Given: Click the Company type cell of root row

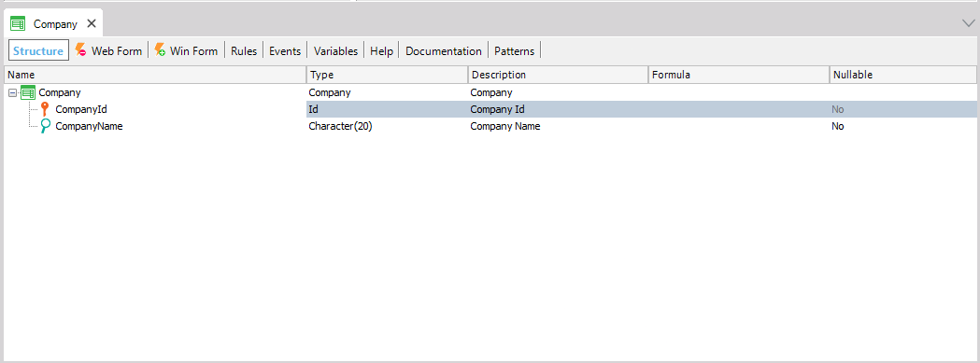Looking at the screenshot, I should (388, 92).
